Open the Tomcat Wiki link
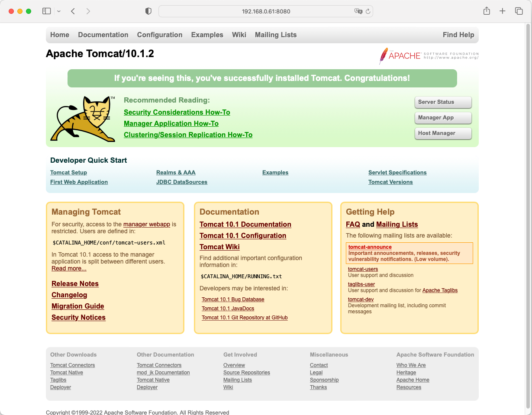Screen dimensions: 532x415 pos(219,247)
